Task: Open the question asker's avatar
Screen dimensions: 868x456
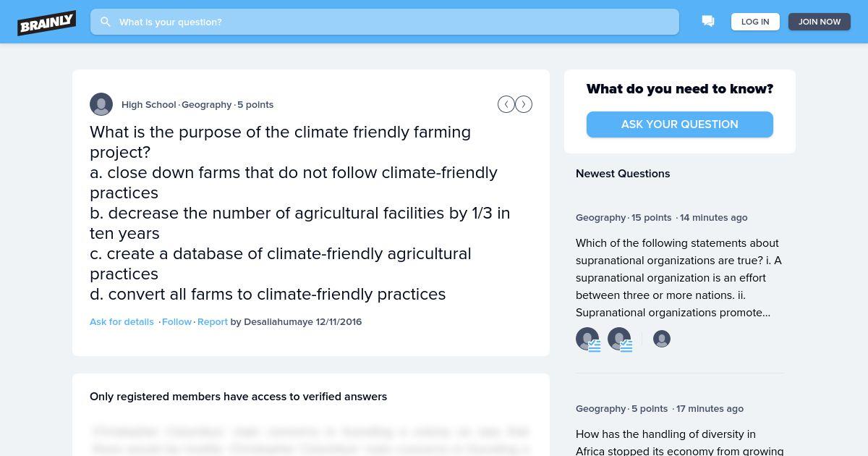Action: point(101,104)
